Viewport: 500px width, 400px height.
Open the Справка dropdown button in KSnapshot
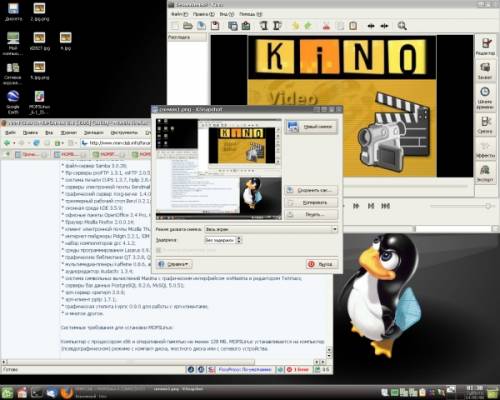pos(174,264)
